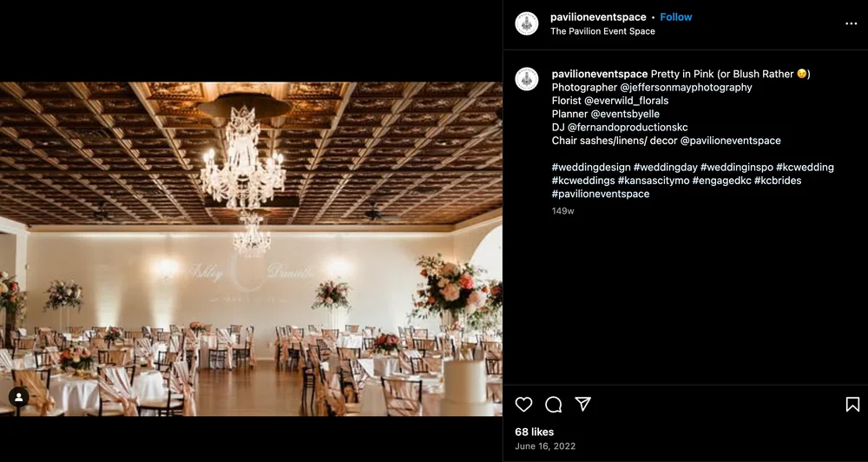Save the post with the bookmark icon
This screenshot has width=868, height=462.
coord(852,405)
